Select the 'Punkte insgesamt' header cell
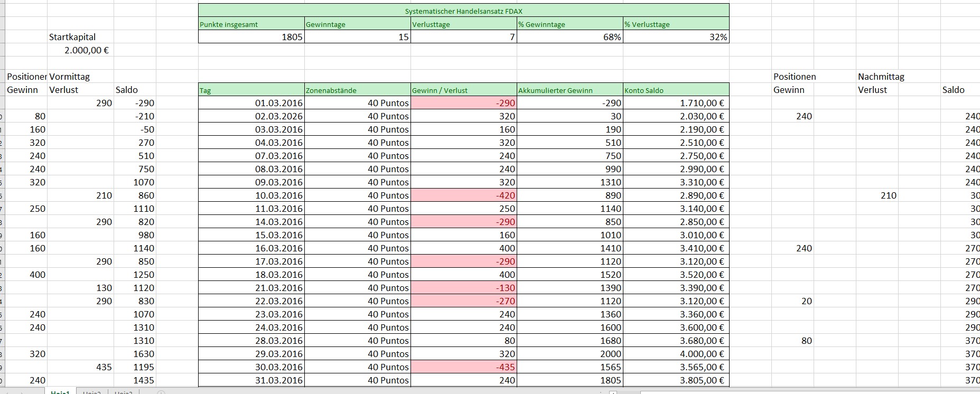980x394 pixels. [x=251, y=24]
